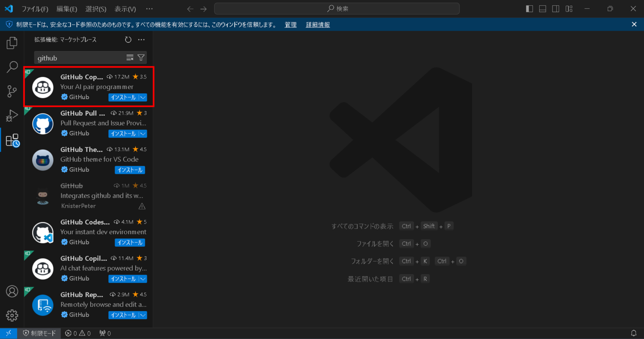Refresh the extensions list

click(128, 39)
